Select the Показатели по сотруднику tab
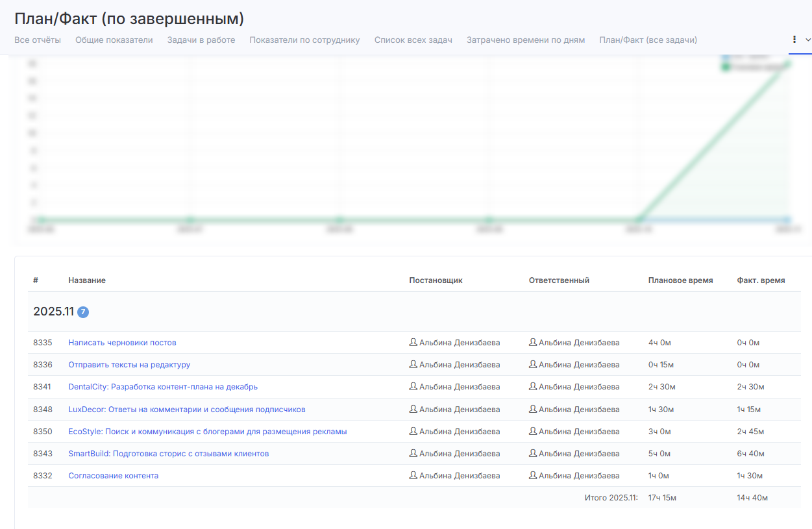Screen dimensions: 812x529 (x=304, y=40)
